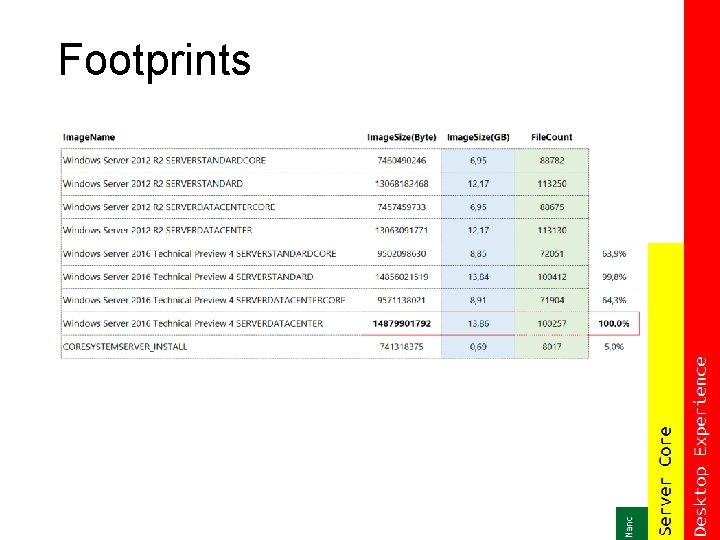Image resolution: width=720 pixels, height=540 pixels.
Task: Click the "0,69" GB size cell
Action: (478, 347)
